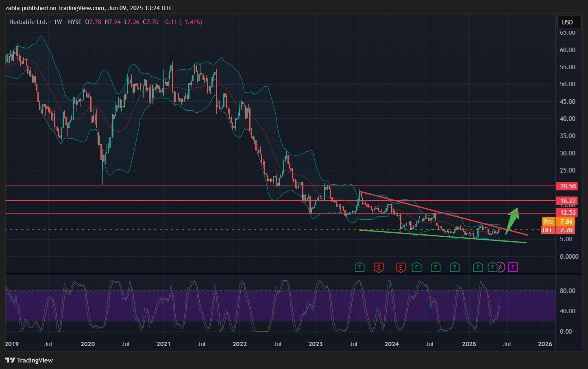Click the green earnings E marker directly above the Jul 2024 label
Viewport: 588px width, 369px height.
(436, 267)
